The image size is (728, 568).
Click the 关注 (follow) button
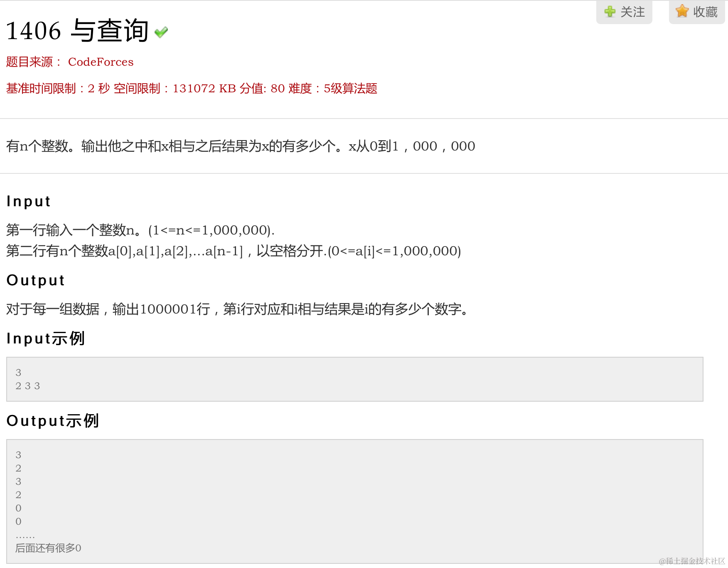(x=624, y=12)
